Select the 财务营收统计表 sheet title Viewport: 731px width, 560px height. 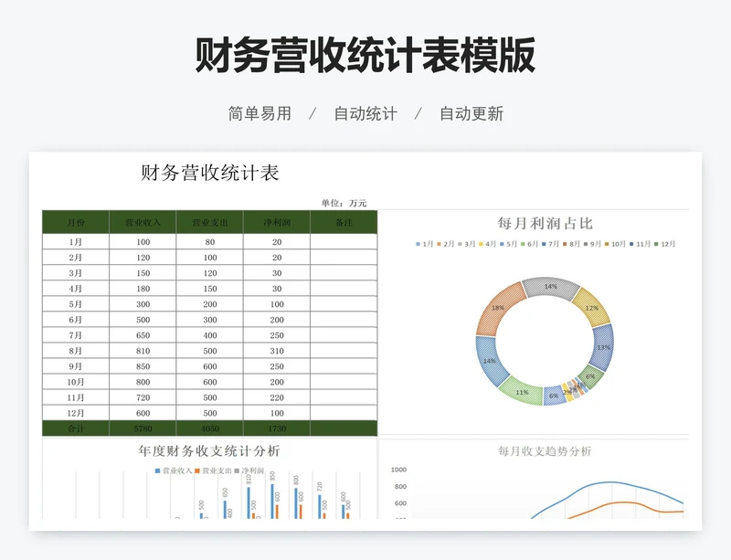point(210,173)
